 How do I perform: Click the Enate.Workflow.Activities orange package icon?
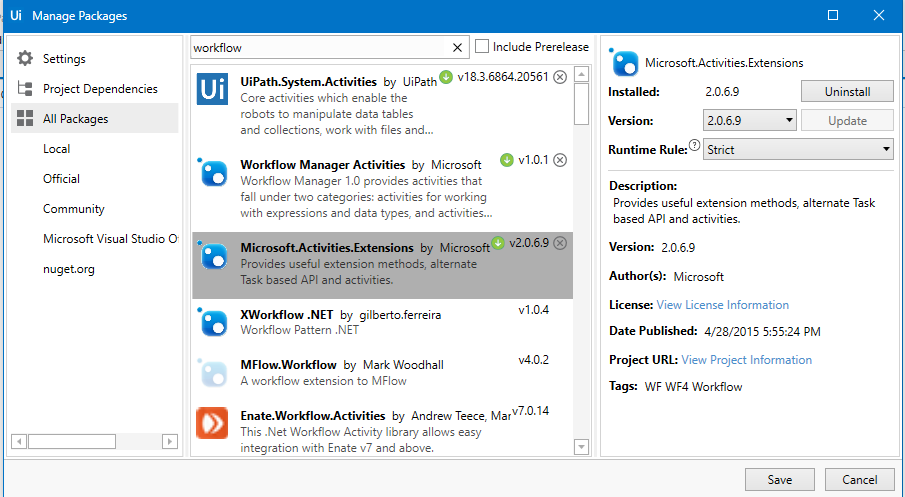click(212, 423)
